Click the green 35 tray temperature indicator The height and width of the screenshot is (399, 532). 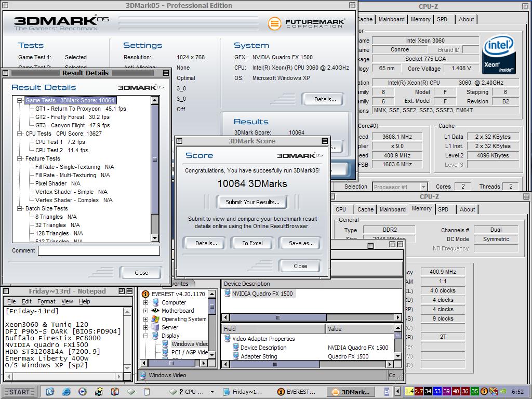(474, 392)
